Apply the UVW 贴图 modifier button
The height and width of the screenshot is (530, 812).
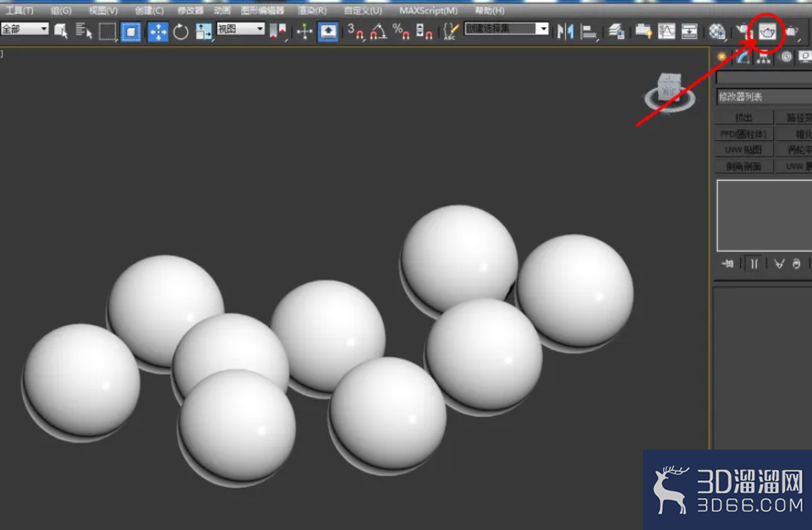[x=744, y=150]
